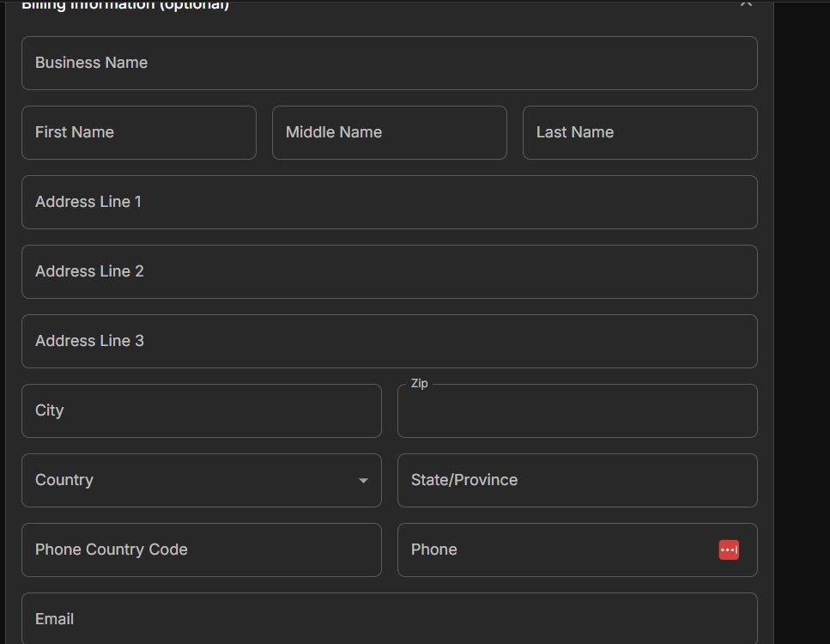The width and height of the screenshot is (830, 644).
Task: Click inside the Phone number field
Action: coord(577,550)
